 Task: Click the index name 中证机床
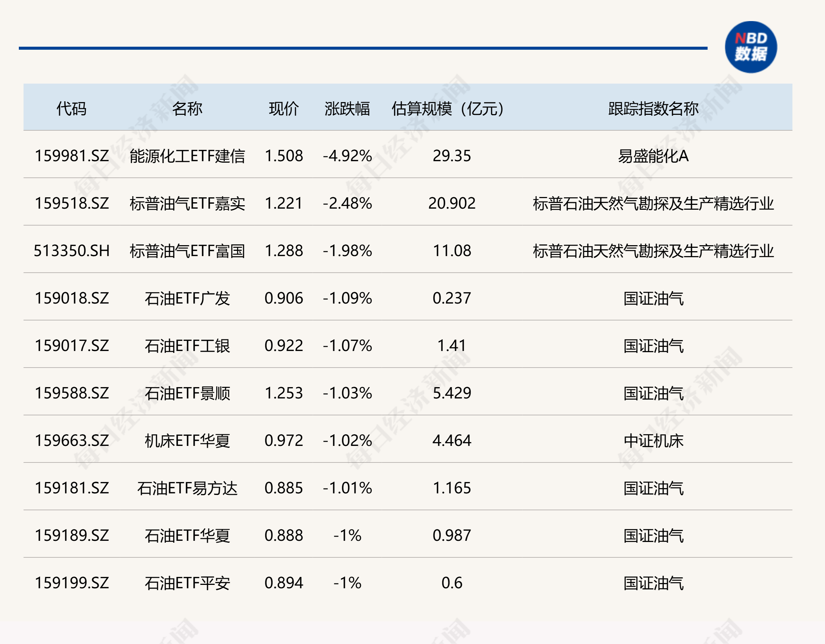point(653,441)
